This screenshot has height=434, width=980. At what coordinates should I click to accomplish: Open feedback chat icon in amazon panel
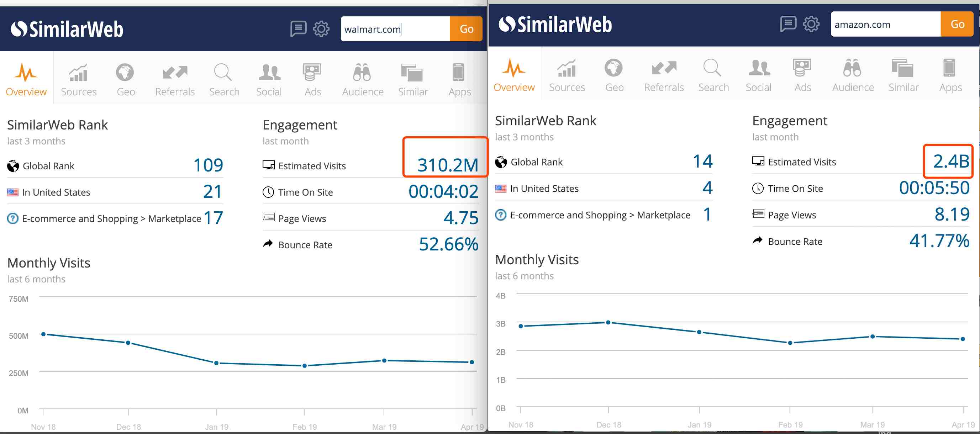[788, 24]
